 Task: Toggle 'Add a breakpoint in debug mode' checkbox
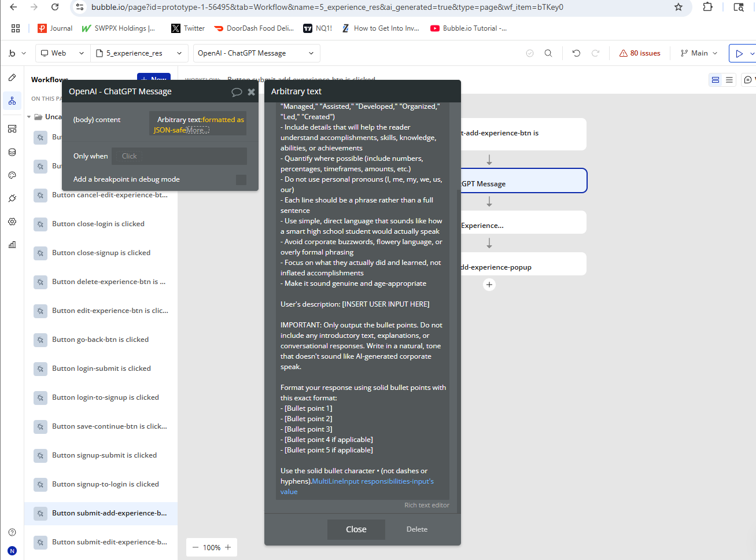pos(241,180)
